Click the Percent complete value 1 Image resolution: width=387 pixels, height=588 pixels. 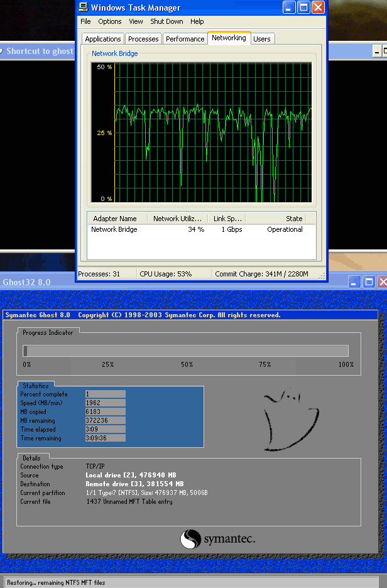point(106,394)
